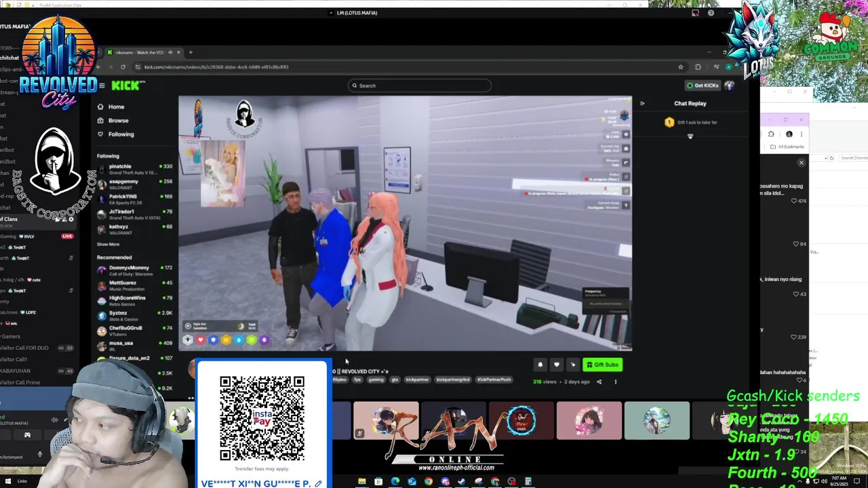Edit the InstaPay account name pencil
The image size is (868, 488).
coord(318,484)
